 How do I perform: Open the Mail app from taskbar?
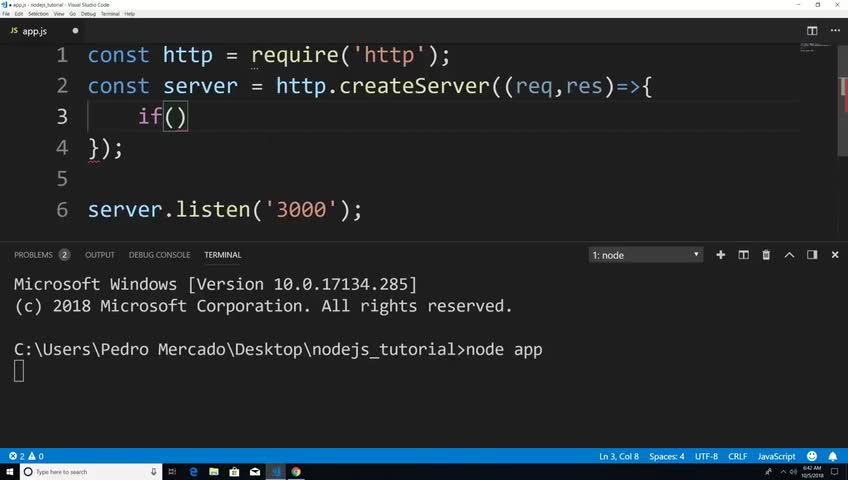255,472
